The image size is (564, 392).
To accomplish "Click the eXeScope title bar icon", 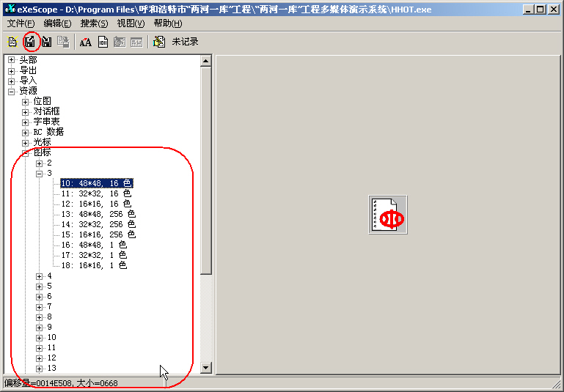I will tap(10, 9).
